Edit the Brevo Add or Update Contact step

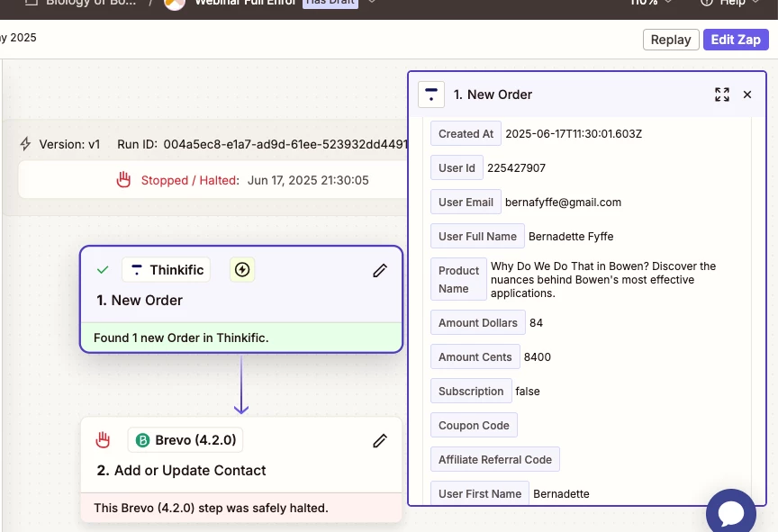tap(380, 440)
